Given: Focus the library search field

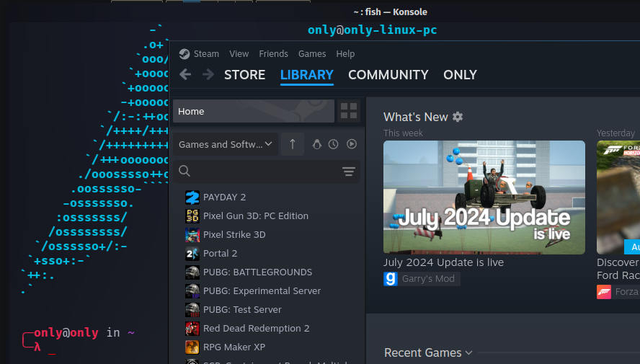Looking at the screenshot, I should [x=266, y=171].
